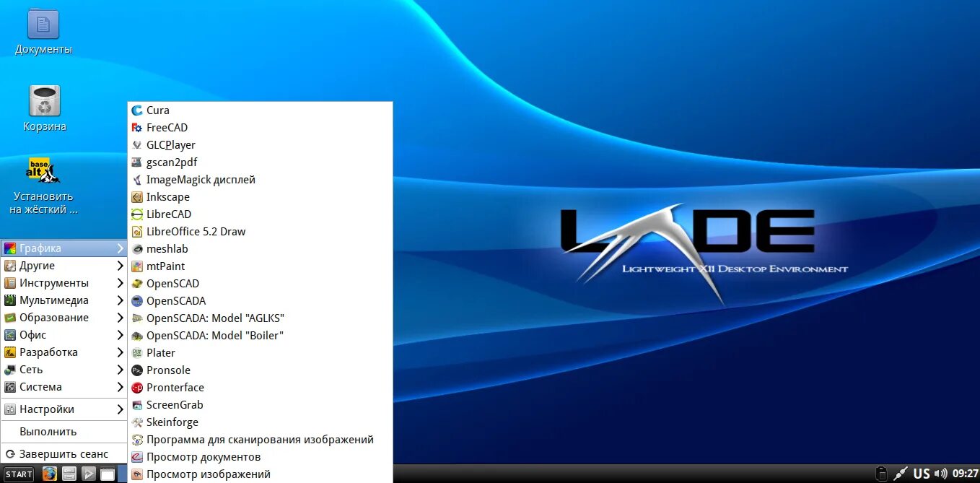Click the network connection tray icon
980x483 pixels.
(900, 474)
